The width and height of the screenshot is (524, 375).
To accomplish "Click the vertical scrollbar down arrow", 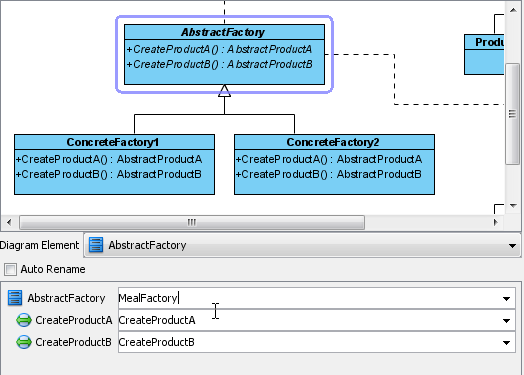I will tap(513, 206).
